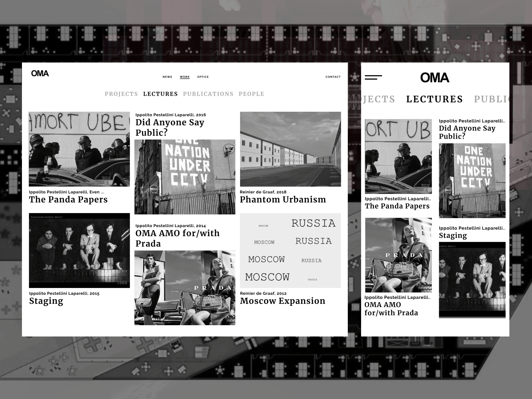Select the LECTURES tab
This screenshot has height=399, width=532.
[x=161, y=94]
